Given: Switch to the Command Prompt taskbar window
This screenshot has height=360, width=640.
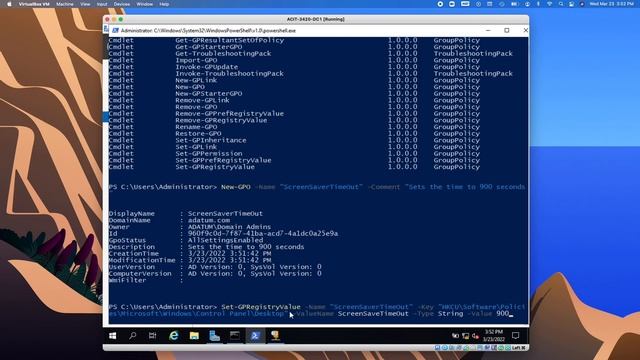Looking at the screenshot, I should pos(235,336).
